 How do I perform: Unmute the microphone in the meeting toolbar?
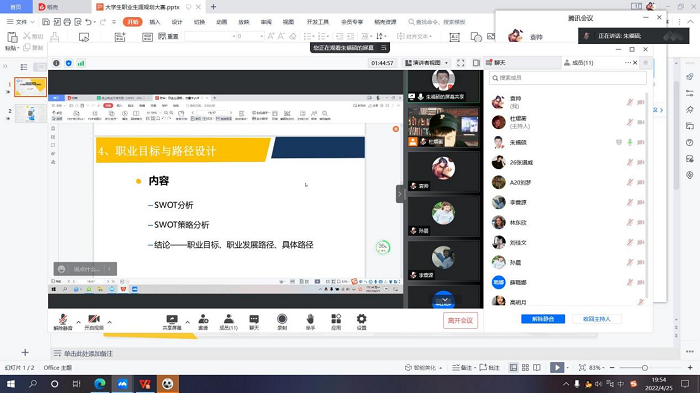pos(63,321)
